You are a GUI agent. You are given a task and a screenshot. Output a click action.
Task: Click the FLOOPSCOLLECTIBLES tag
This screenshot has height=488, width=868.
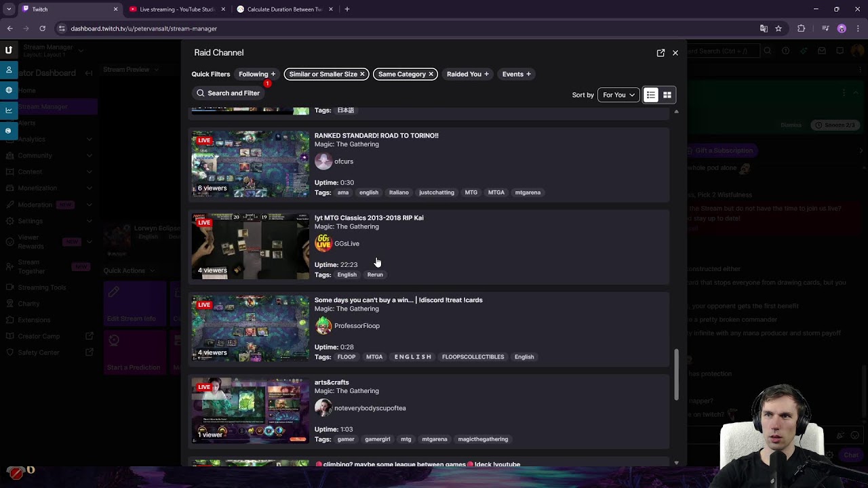pos(473,357)
